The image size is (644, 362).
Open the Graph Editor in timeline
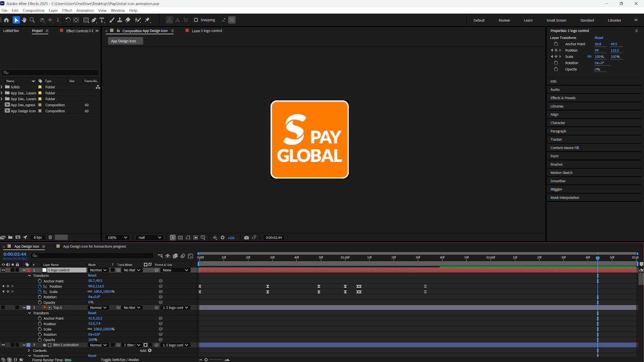pyautogui.click(x=190, y=256)
